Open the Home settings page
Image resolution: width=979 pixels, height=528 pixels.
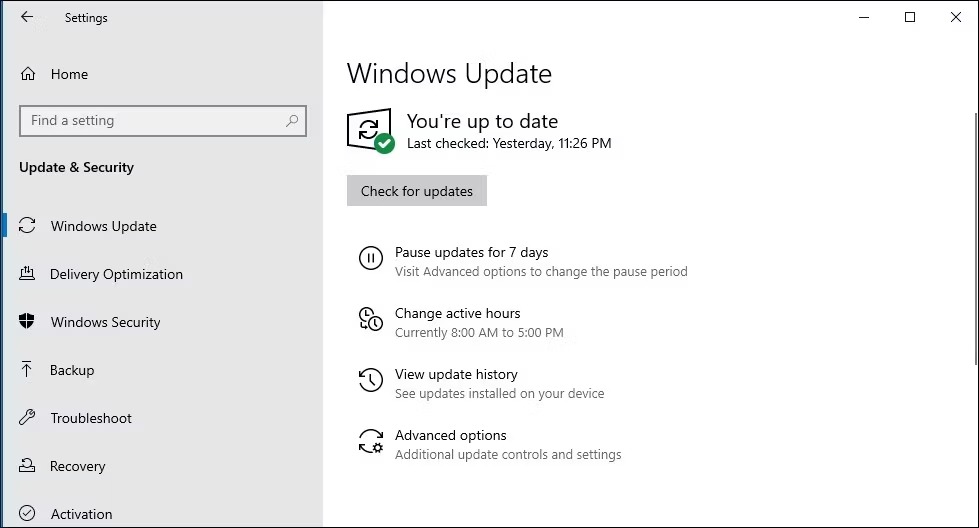pos(69,74)
